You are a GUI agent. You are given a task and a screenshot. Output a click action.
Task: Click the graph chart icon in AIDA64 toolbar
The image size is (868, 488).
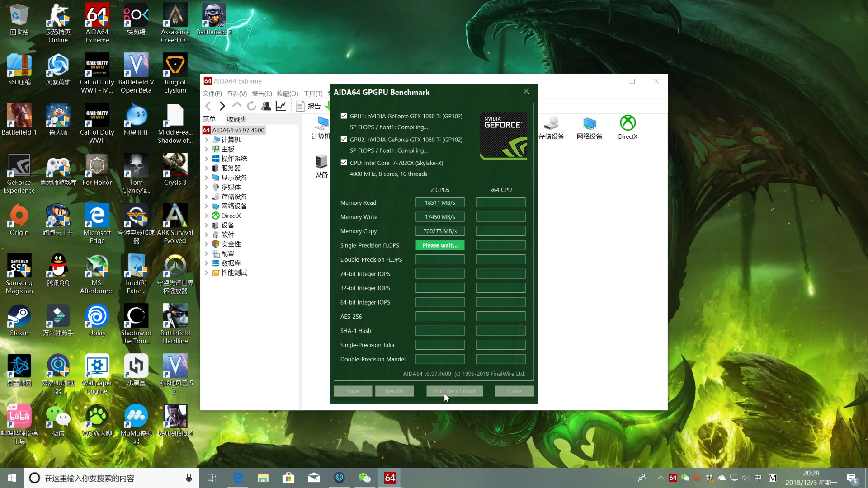click(281, 106)
